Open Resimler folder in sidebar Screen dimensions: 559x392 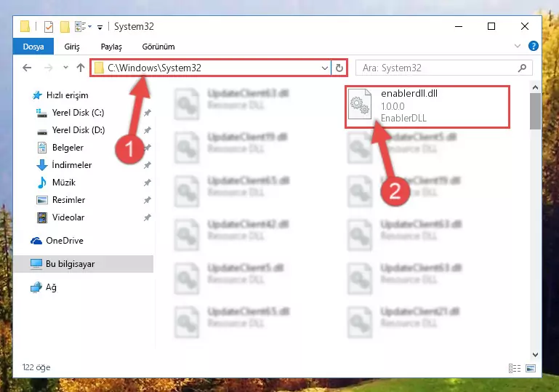coord(68,200)
